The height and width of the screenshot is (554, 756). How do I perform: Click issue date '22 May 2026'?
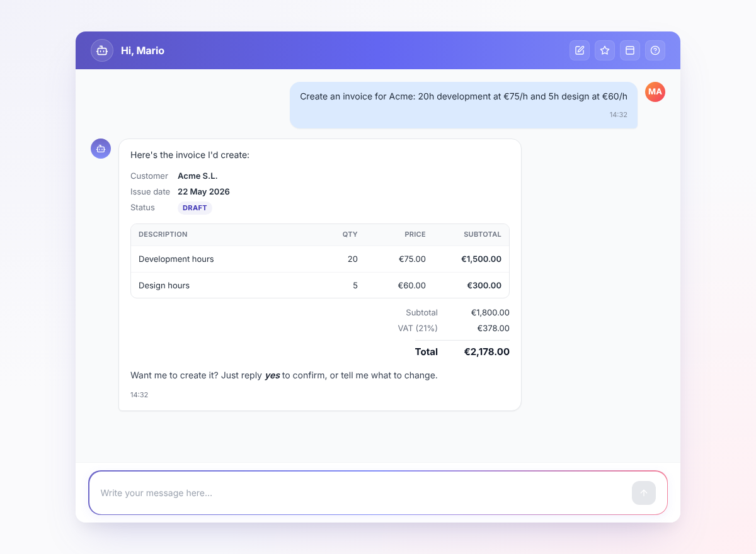click(203, 192)
